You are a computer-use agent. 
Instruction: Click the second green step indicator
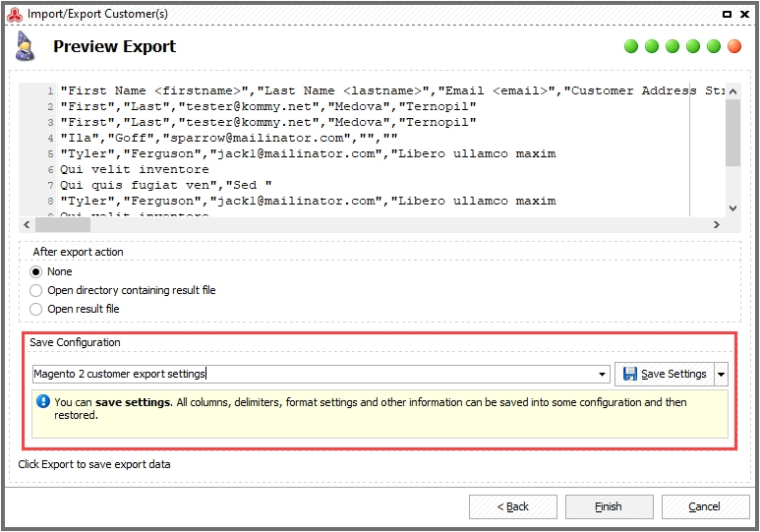click(x=652, y=46)
